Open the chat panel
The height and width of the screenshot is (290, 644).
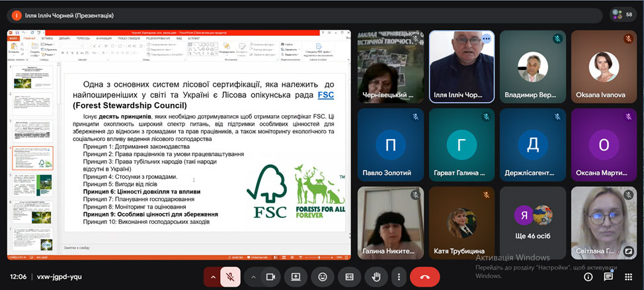(x=608, y=277)
